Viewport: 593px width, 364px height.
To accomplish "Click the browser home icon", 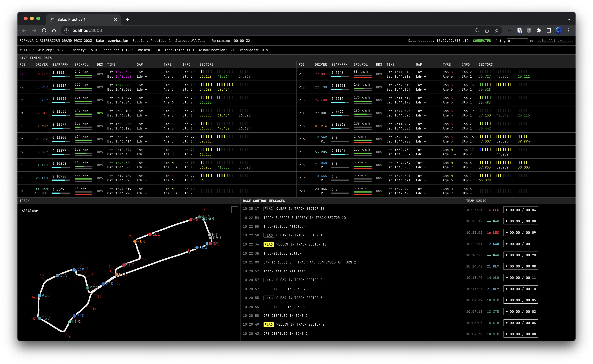I will click(54, 30).
